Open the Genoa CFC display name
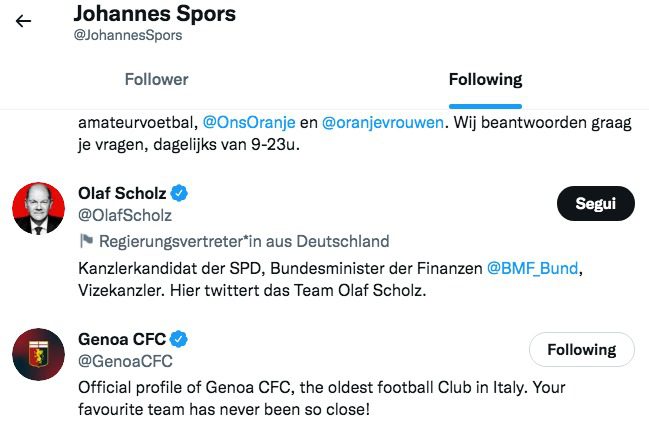649x442 pixels. tap(122, 339)
